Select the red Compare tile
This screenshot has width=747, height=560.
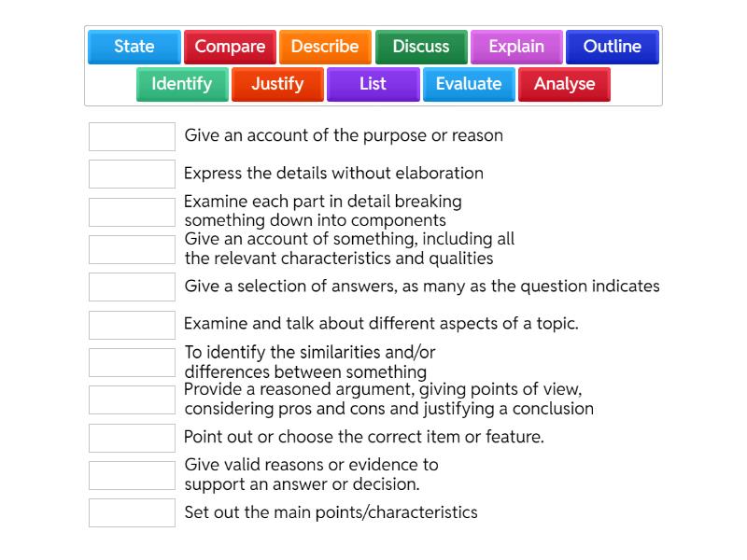coord(230,47)
